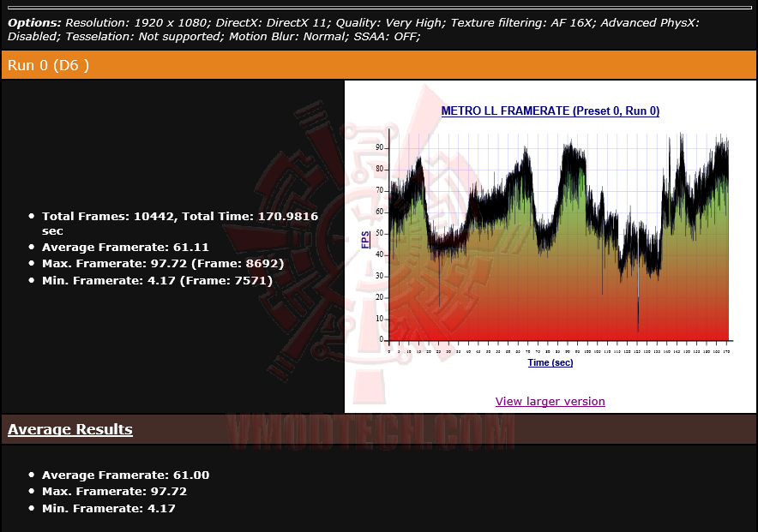Select Average Framerate: 61.00 in results

coord(126,475)
